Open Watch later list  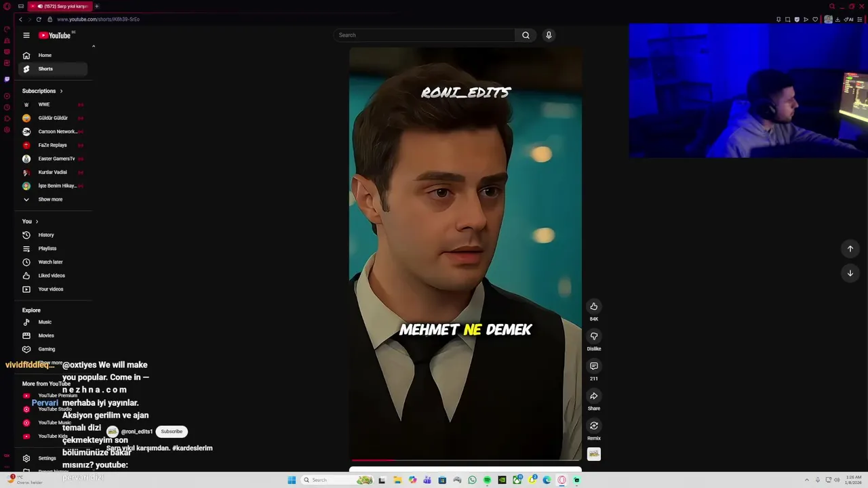[x=53, y=262]
